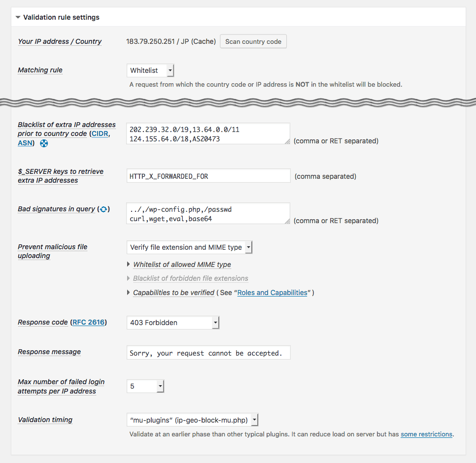Click the wheel icon next to ASN

click(x=44, y=143)
